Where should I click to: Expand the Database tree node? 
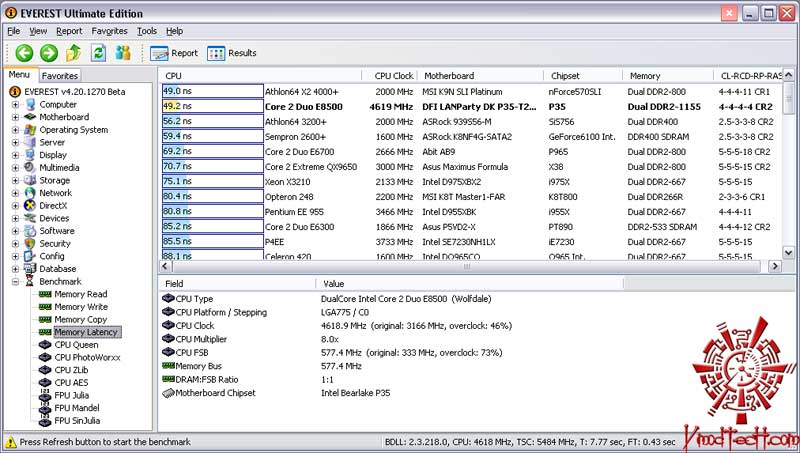tap(15, 269)
